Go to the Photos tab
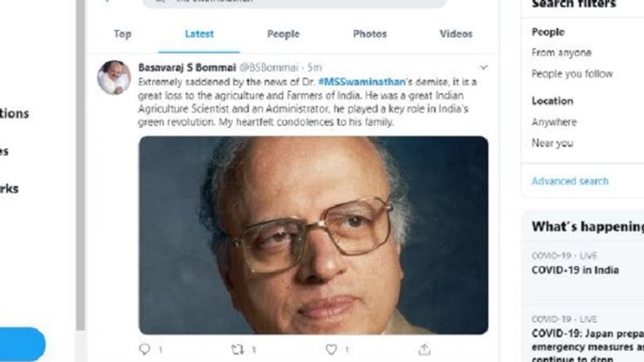This screenshot has height=362, width=644. (x=370, y=34)
